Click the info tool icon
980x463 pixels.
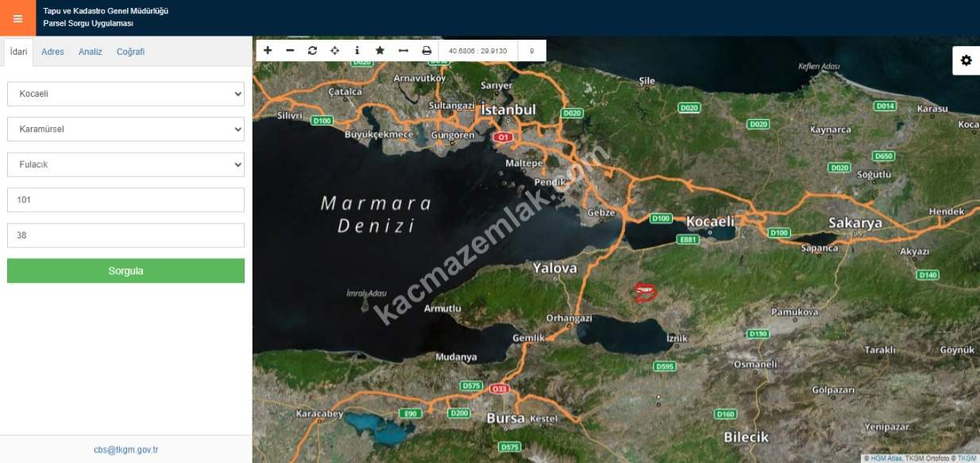tap(357, 51)
